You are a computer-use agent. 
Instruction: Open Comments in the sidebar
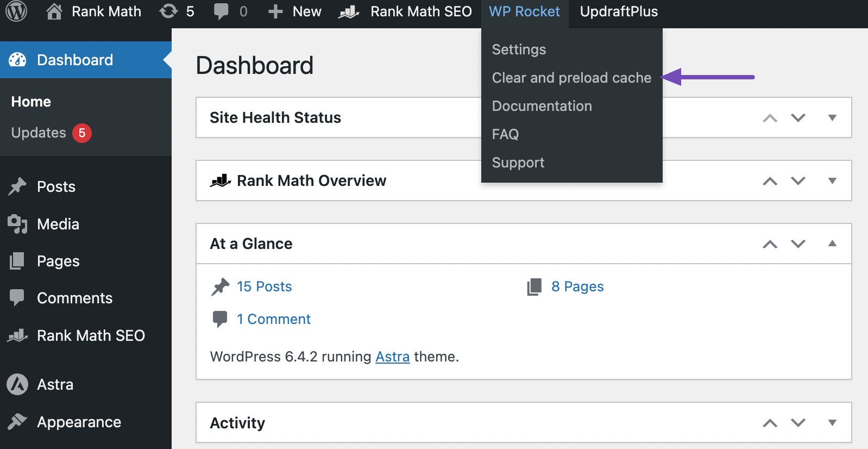pos(75,298)
